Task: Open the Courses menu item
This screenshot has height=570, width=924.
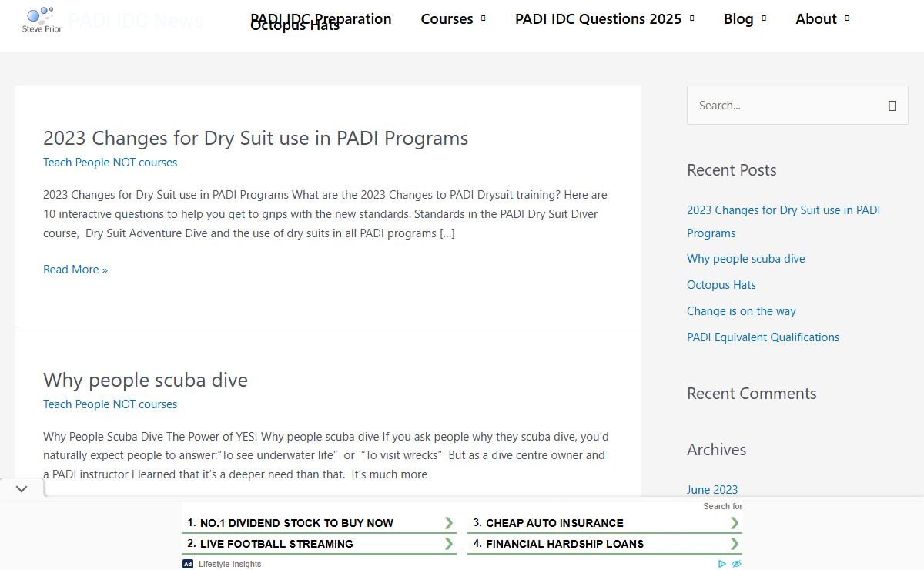Action: pos(447,18)
